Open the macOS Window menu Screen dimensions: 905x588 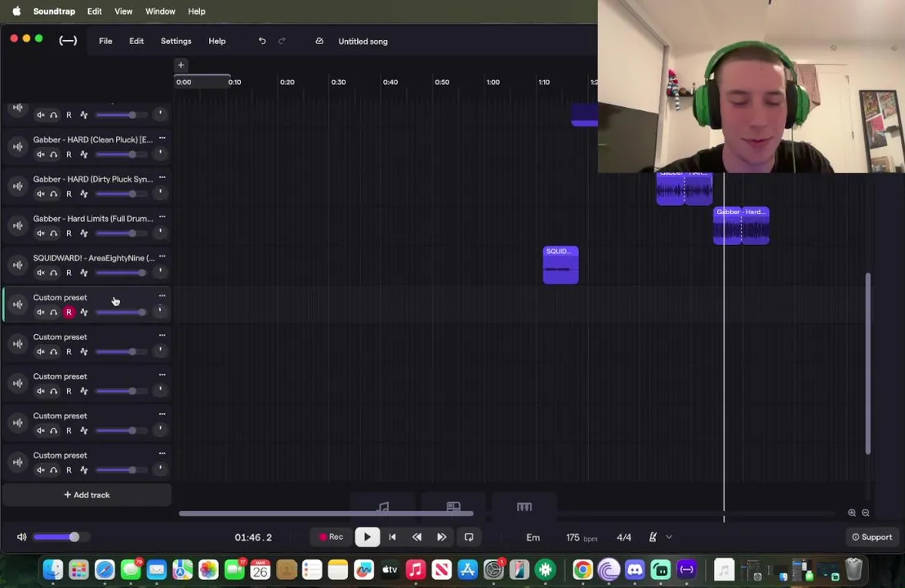click(160, 11)
